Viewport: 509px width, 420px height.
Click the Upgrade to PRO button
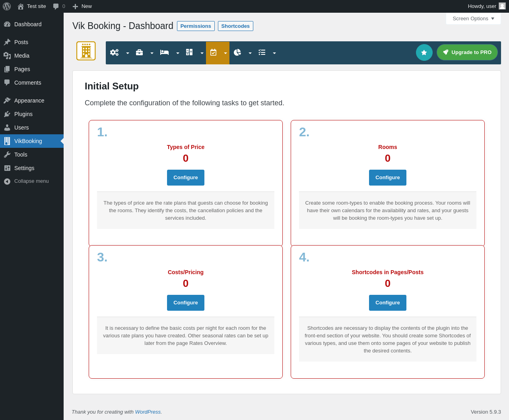pos(467,52)
